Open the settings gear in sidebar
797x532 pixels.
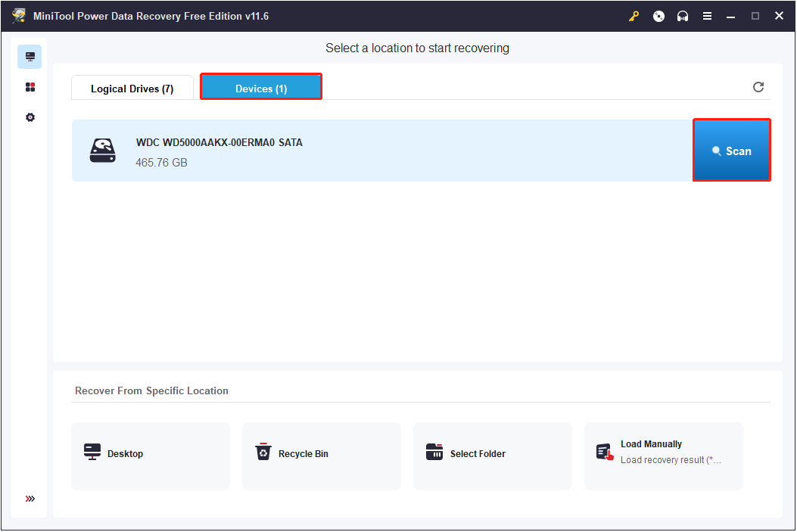point(30,117)
